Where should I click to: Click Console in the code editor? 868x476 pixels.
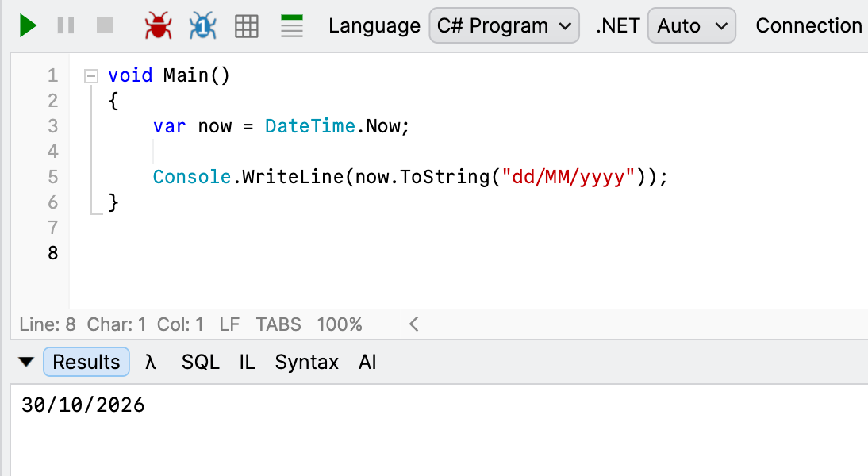coord(191,177)
